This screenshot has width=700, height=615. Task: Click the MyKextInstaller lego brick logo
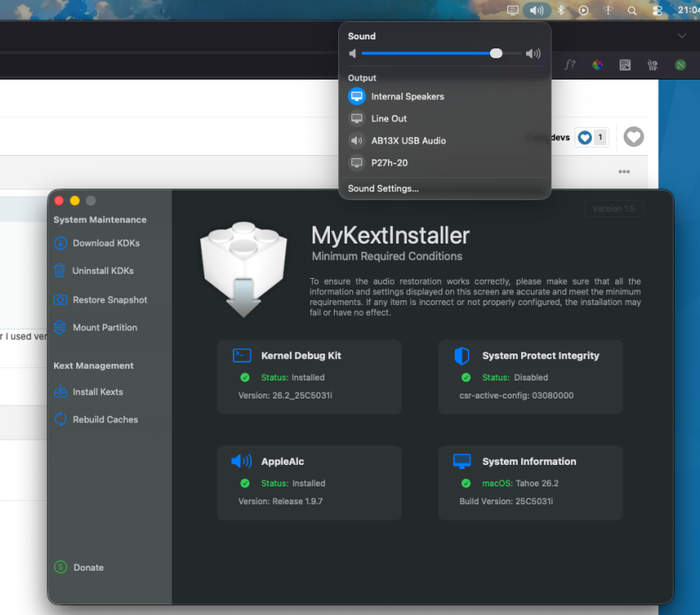click(243, 269)
